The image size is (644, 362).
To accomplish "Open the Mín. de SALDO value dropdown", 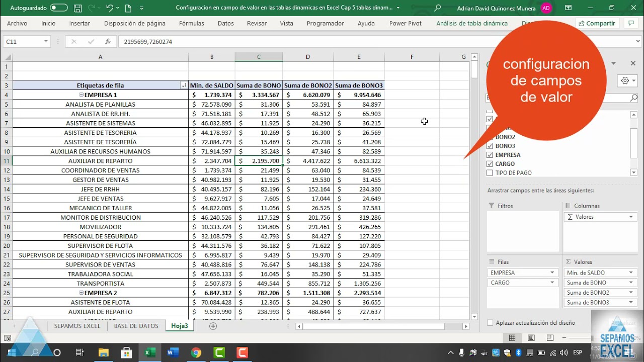I will (630, 273).
